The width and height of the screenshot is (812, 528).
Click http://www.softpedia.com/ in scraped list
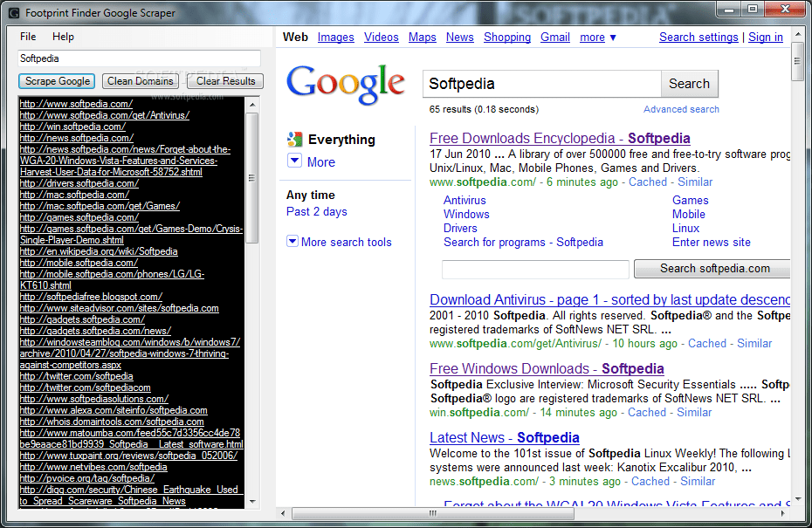[x=76, y=104]
